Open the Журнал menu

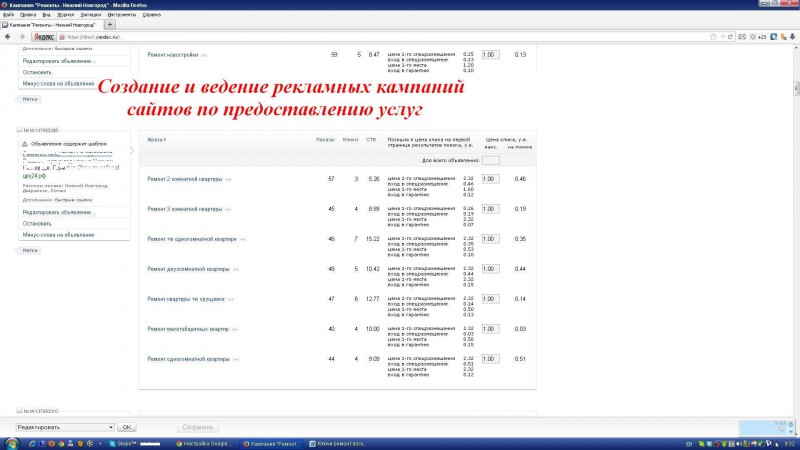[x=65, y=15]
